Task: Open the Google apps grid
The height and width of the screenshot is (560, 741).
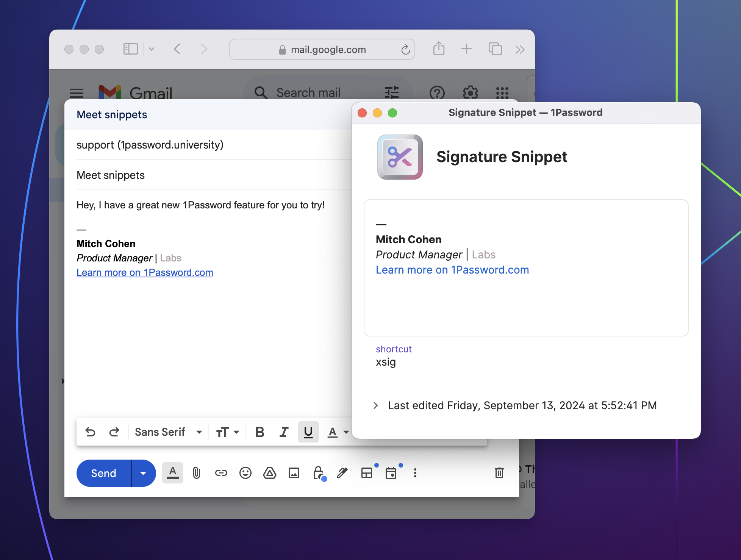Action: click(x=502, y=93)
